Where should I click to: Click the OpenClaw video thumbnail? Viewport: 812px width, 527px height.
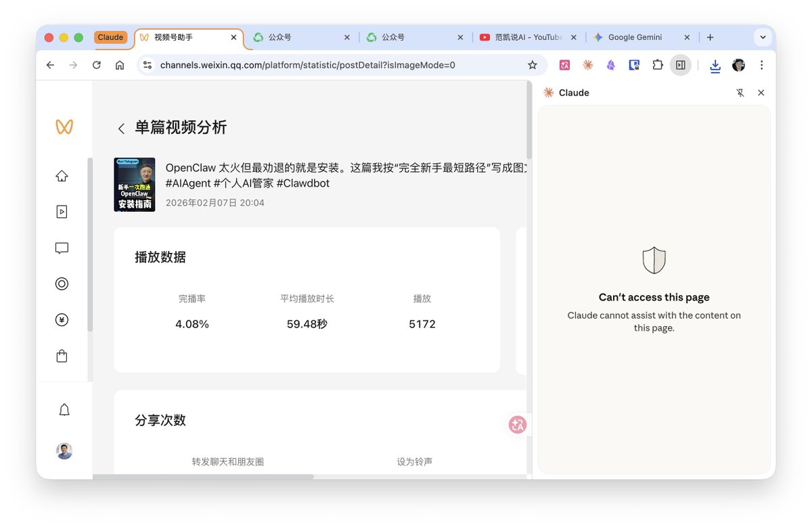click(x=134, y=184)
